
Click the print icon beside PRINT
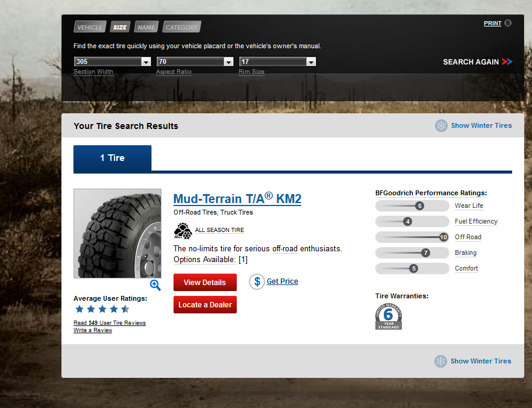coord(508,24)
